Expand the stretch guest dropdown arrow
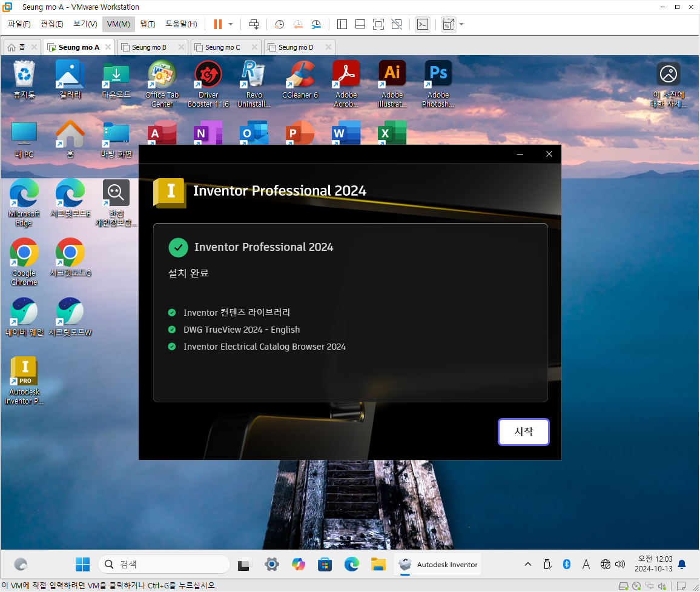This screenshot has width=700, height=592. (x=461, y=24)
